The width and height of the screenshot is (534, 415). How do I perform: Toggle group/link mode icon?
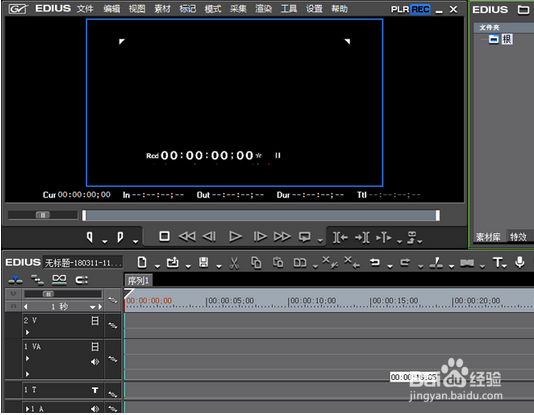pyautogui.click(x=59, y=280)
